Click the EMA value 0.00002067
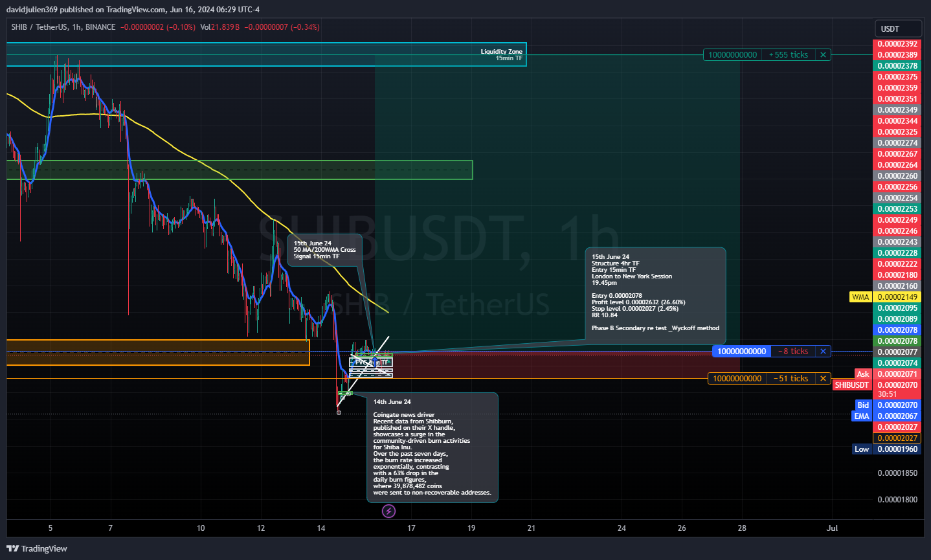931x560 pixels. pos(897,416)
